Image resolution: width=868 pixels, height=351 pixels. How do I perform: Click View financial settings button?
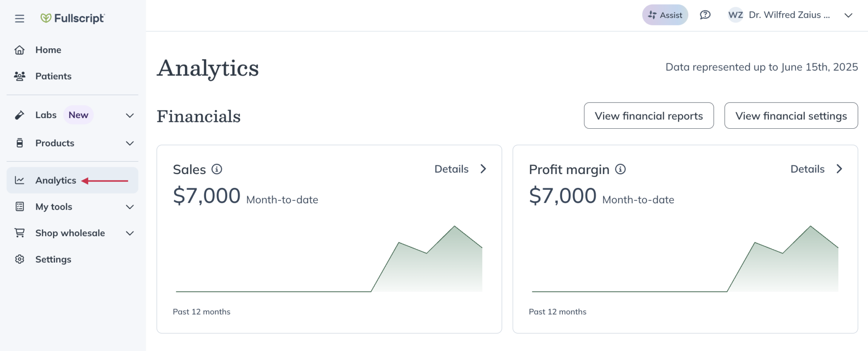[x=791, y=116]
